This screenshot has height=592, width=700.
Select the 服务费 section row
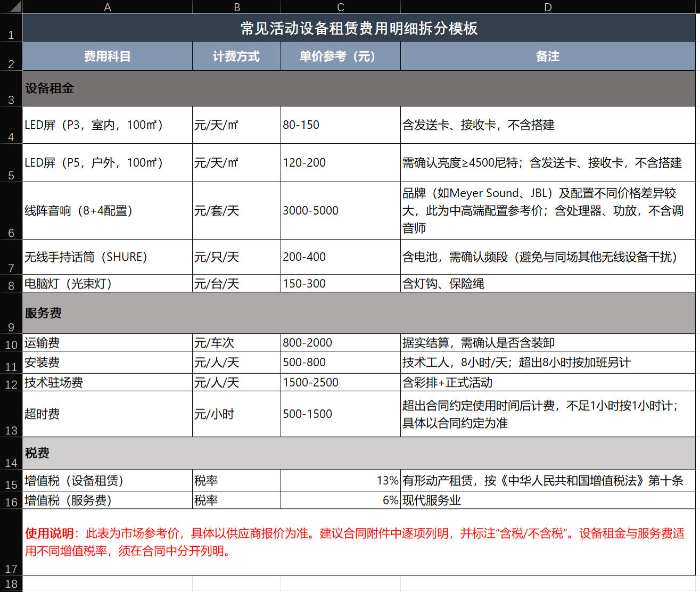coord(359,313)
